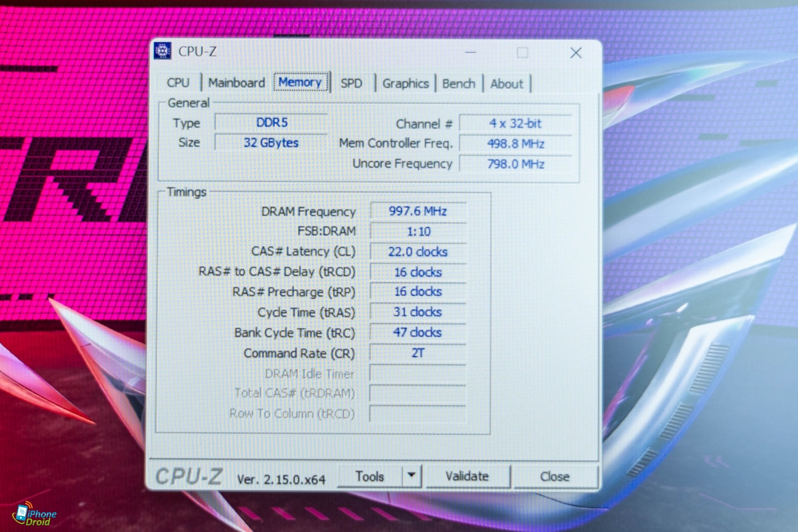
Task: Click the Tools button
Action: [x=370, y=476]
